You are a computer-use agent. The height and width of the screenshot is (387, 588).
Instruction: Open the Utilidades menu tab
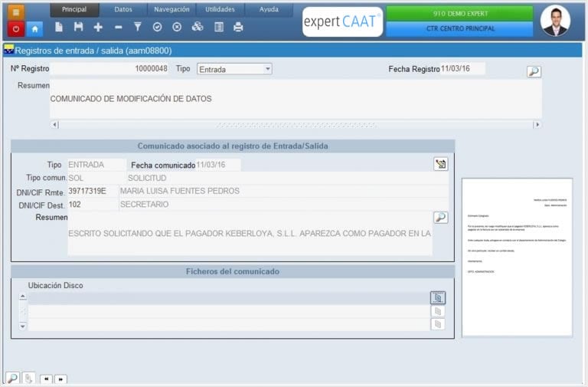[220, 9]
